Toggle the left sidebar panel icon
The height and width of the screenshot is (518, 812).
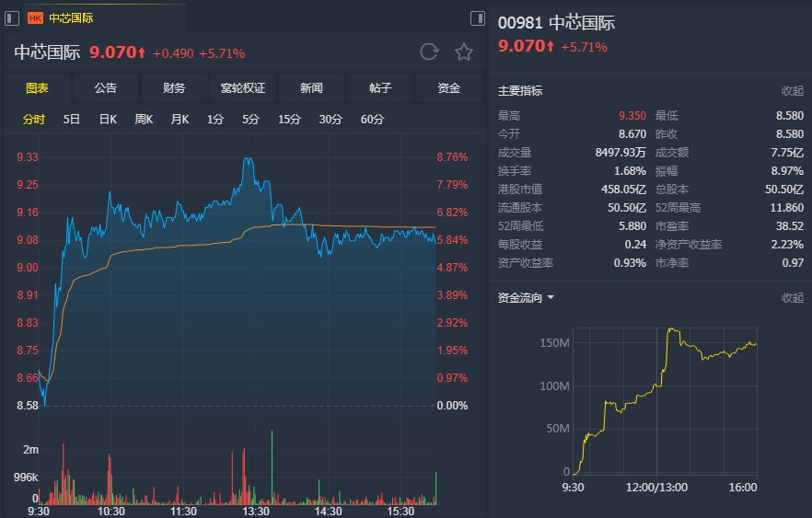[x=12, y=17]
